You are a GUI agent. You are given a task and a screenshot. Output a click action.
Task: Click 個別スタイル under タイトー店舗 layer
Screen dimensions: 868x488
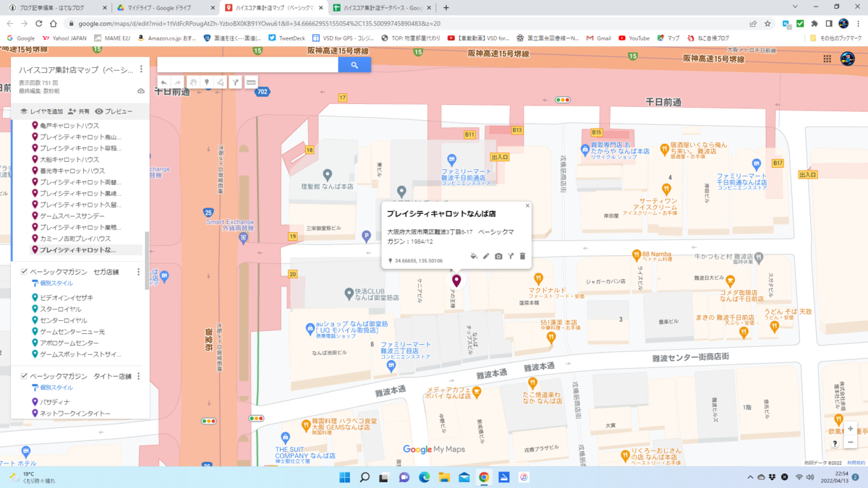pyautogui.click(x=51, y=388)
